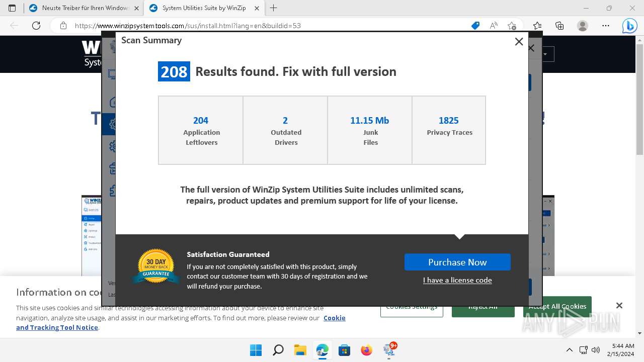The width and height of the screenshot is (644, 362).
Task: Go back with the browser back arrow
Action: pos(14,26)
